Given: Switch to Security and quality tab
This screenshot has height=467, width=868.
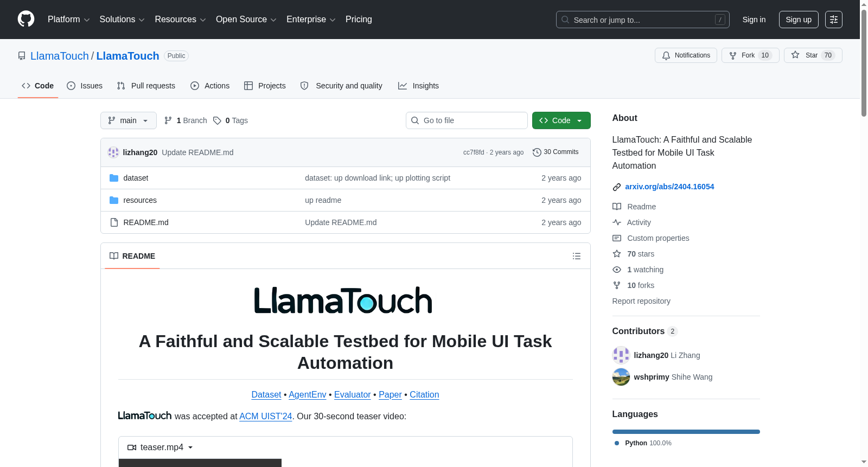Looking at the screenshot, I should coord(341,86).
